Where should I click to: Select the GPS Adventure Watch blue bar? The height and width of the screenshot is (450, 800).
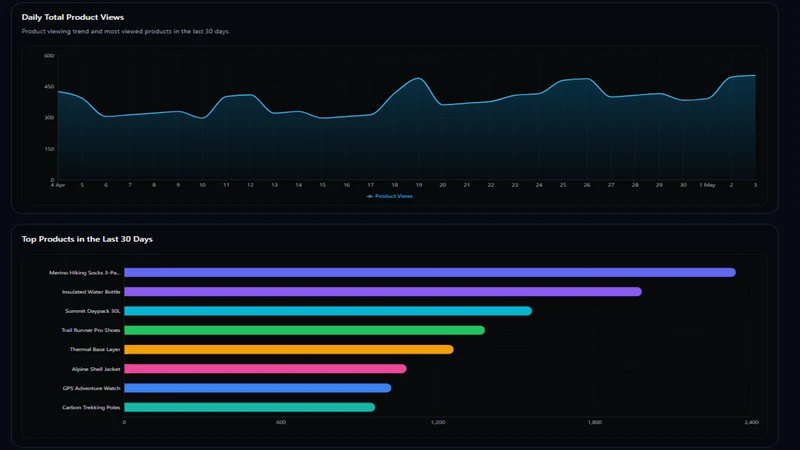pyautogui.click(x=258, y=388)
